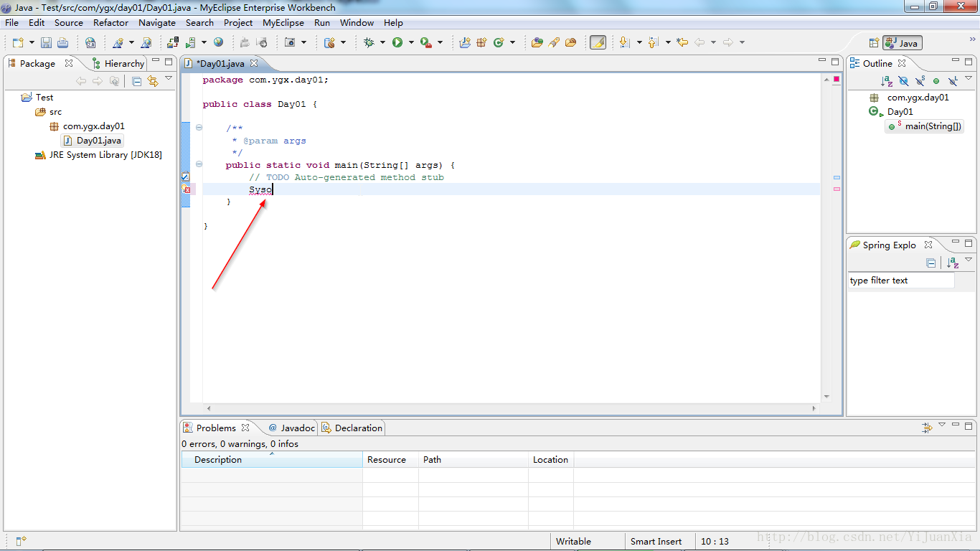This screenshot has height=551, width=980.
Task: Open the Source menu
Action: click(x=69, y=22)
